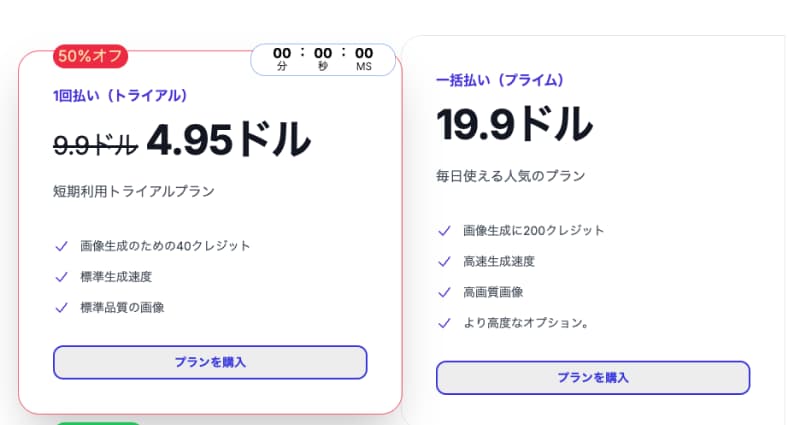The image size is (800, 425).
Task: Click the checkmark beside 標準生成速度
Action: (61, 276)
